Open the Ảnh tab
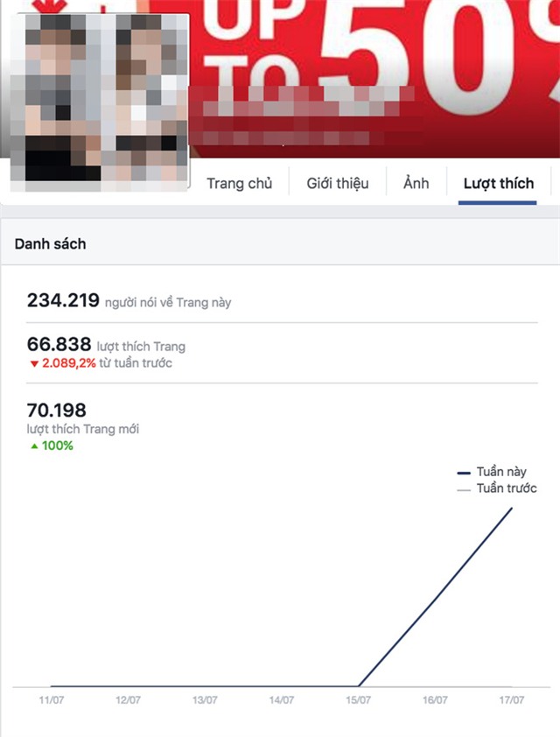Image resolution: width=560 pixels, height=737 pixels. pos(416,182)
